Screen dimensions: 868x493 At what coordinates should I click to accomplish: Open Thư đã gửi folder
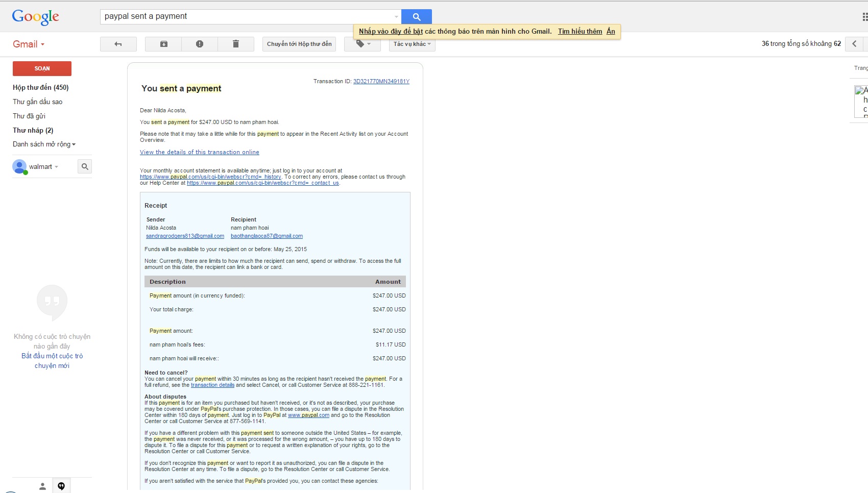point(29,116)
